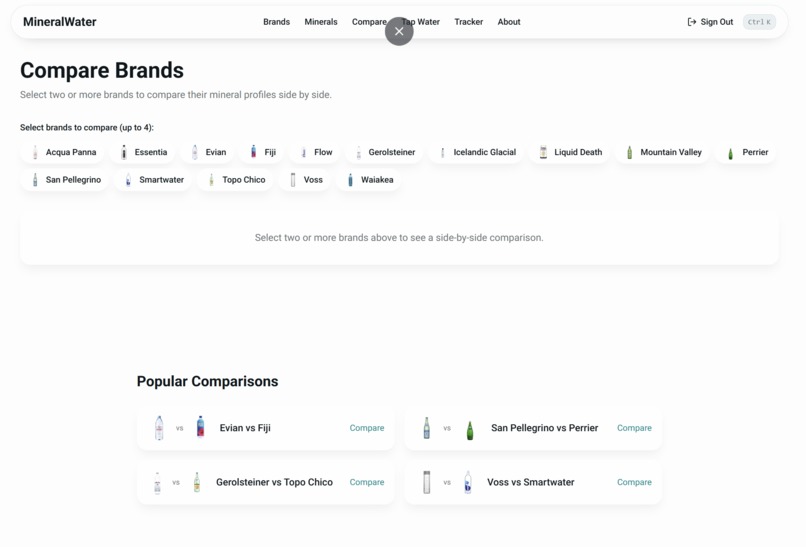Click San Pellegrino bottle in popular comparison card

tap(427, 428)
